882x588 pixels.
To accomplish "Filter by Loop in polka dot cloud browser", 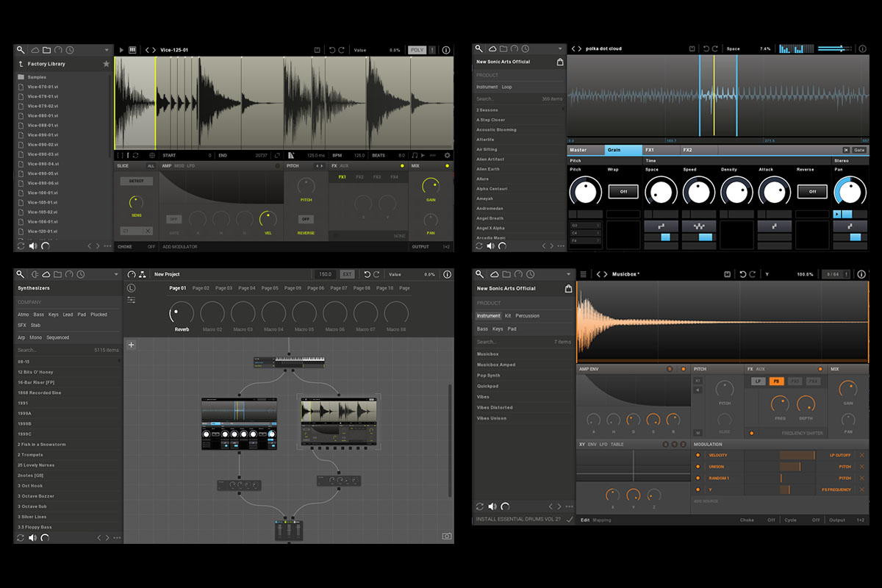I will pyautogui.click(x=507, y=87).
